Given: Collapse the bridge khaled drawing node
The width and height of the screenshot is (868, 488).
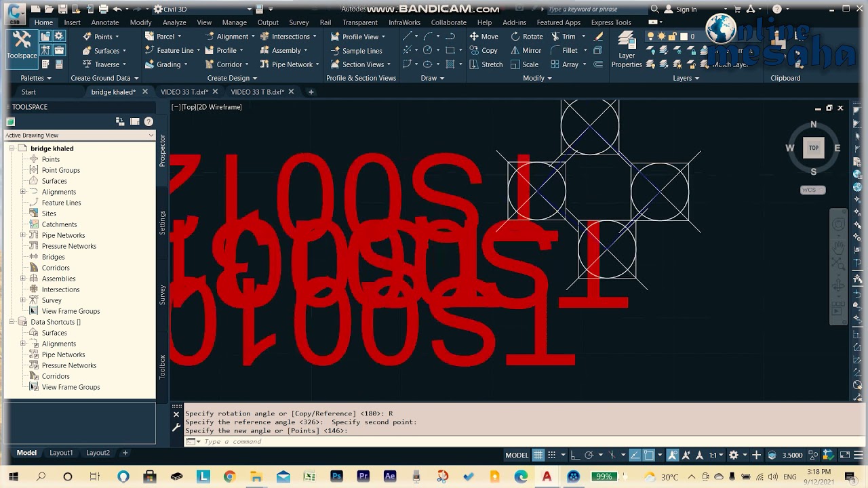Looking at the screenshot, I should tap(12, 148).
